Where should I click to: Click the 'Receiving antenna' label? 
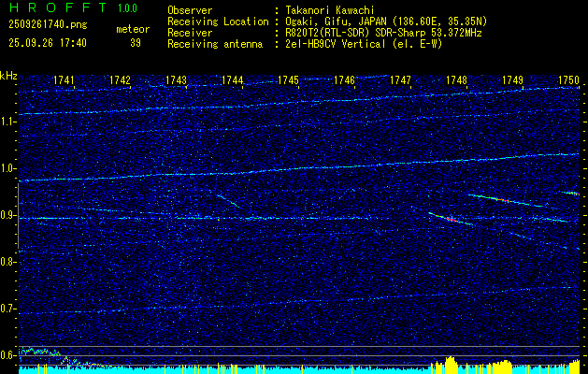215,44
